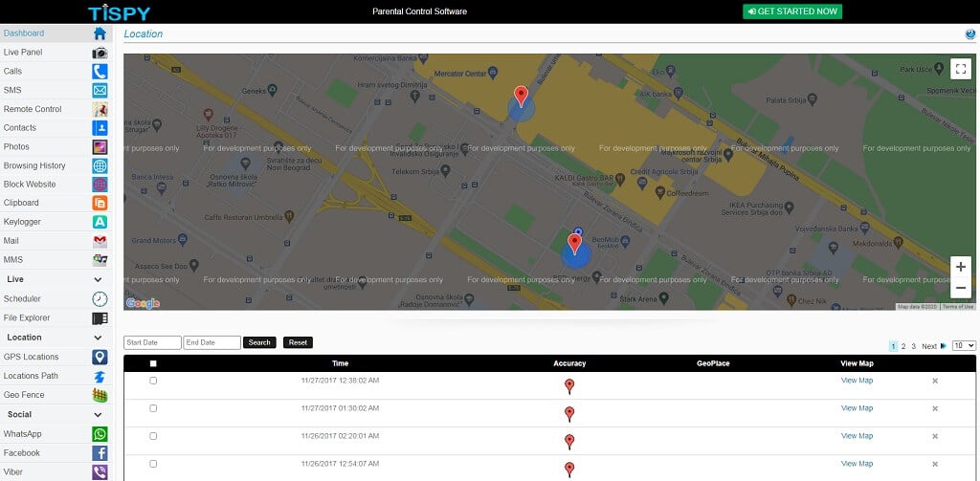Viewport: 980px width, 481px height.
Task: Click the GPS Locations pin icon
Action: (x=100, y=357)
